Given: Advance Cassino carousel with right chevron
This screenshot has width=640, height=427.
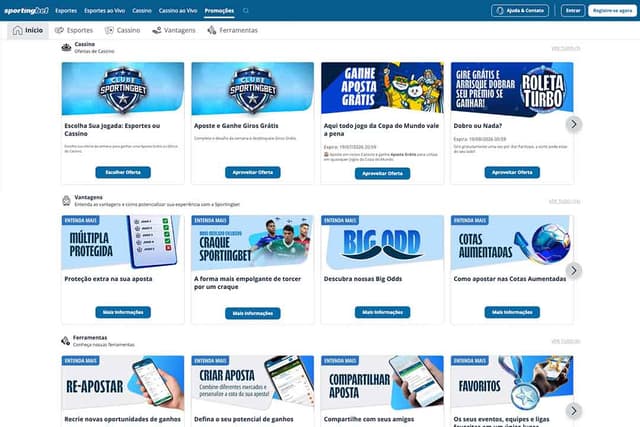Looking at the screenshot, I should (573, 124).
